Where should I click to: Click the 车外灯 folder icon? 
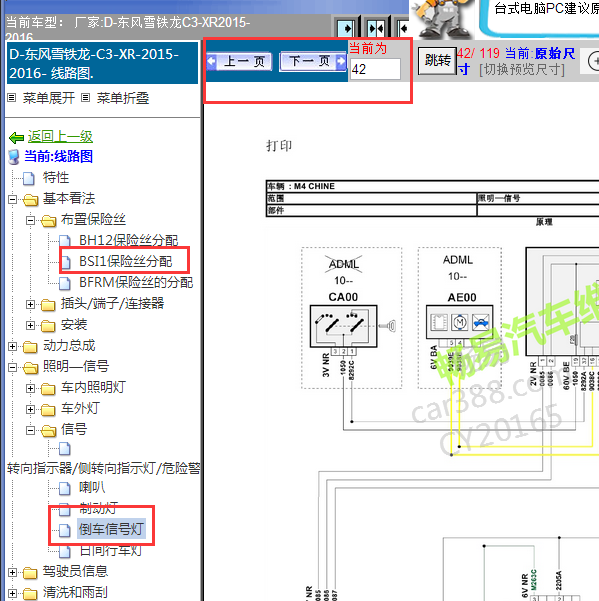(48, 409)
